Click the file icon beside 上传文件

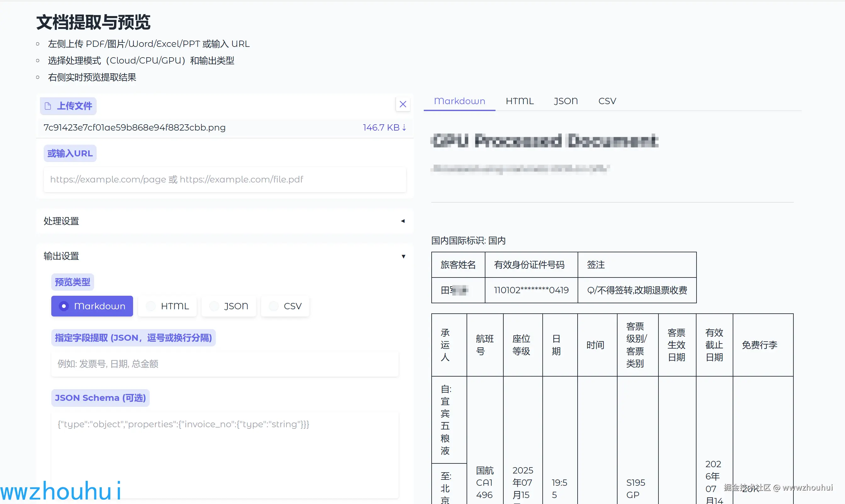(x=48, y=106)
